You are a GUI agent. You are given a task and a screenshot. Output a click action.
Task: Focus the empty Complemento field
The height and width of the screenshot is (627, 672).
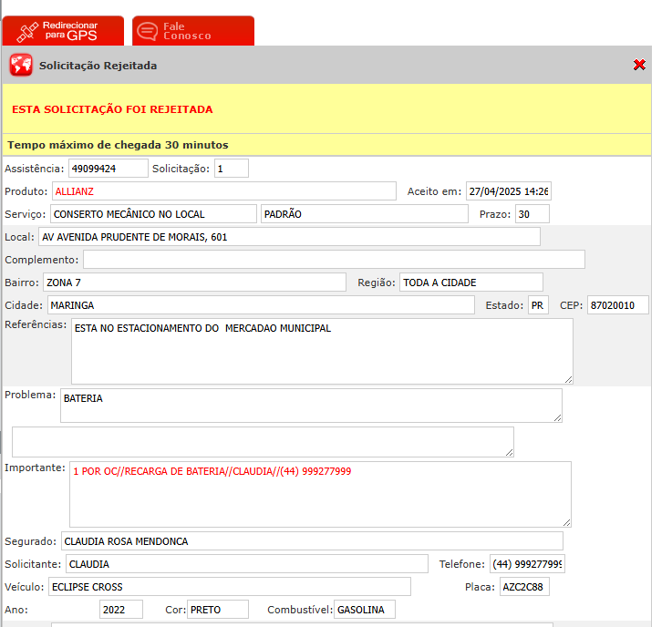point(334,260)
